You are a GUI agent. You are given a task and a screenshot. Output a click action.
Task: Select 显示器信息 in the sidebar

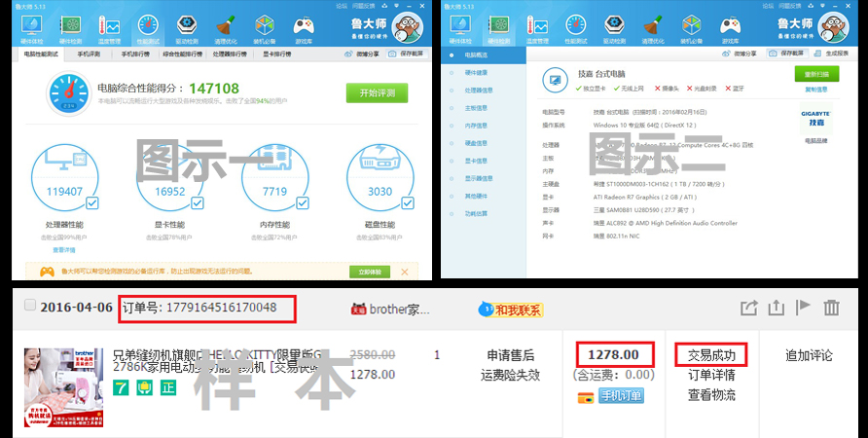coord(484,178)
